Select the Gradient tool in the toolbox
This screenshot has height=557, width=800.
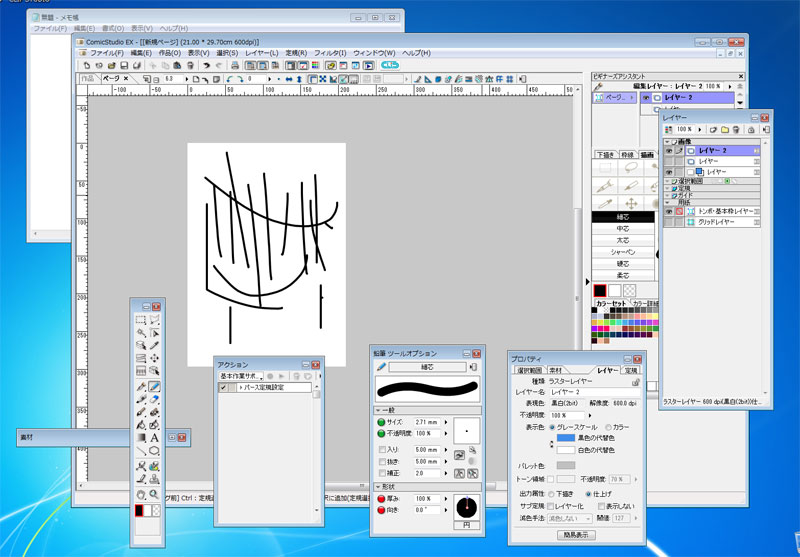141,437
